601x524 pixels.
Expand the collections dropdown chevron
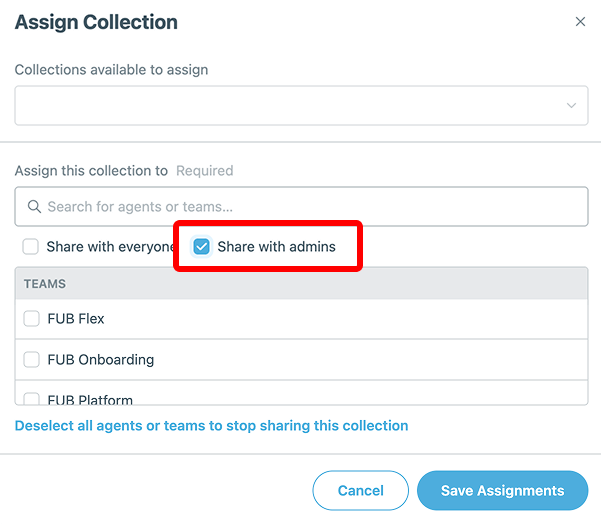click(571, 106)
